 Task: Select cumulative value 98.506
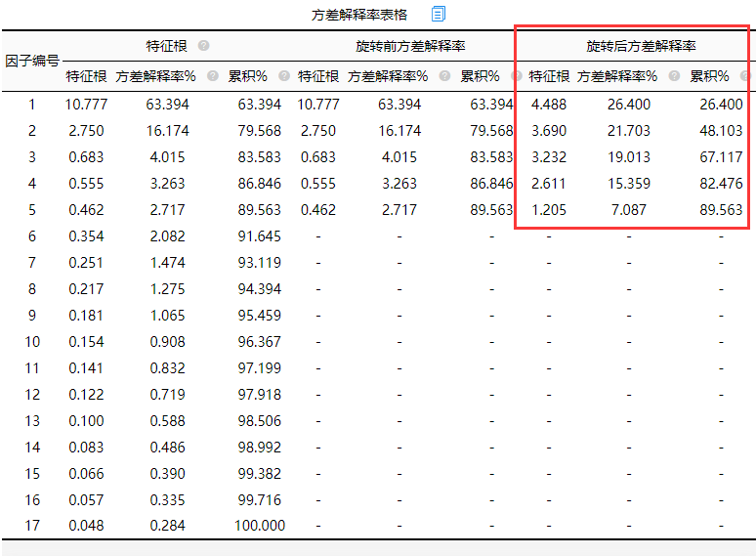260,421
